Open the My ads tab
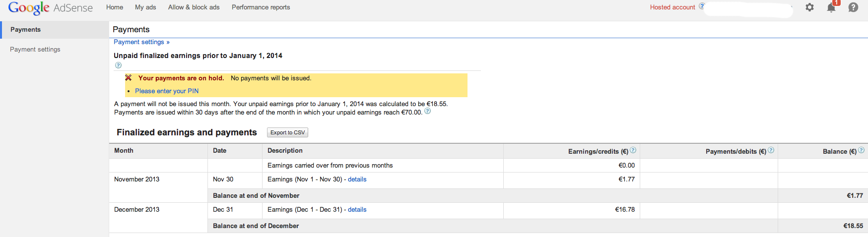This screenshot has width=868, height=237. point(145,7)
